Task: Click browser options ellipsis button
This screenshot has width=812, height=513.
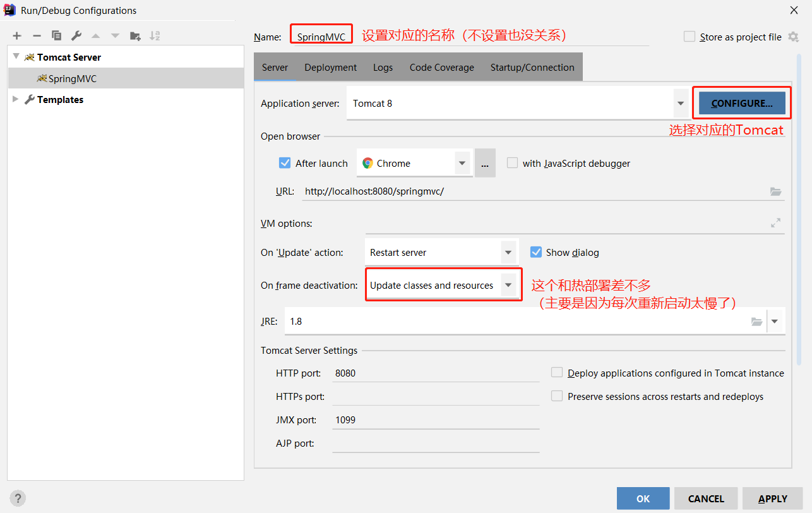Action: coord(485,163)
